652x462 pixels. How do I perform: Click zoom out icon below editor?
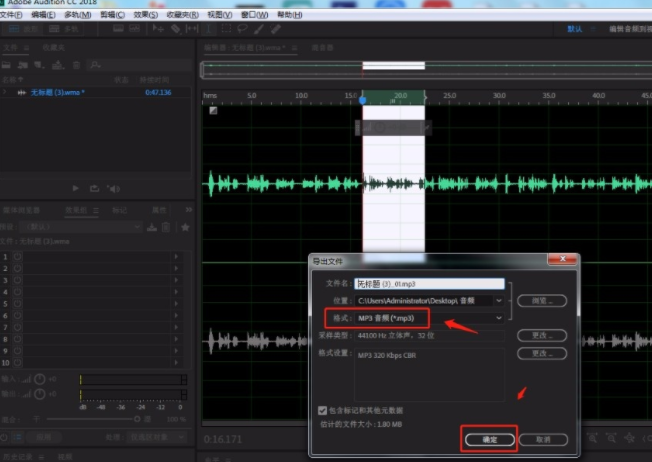(611, 438)
